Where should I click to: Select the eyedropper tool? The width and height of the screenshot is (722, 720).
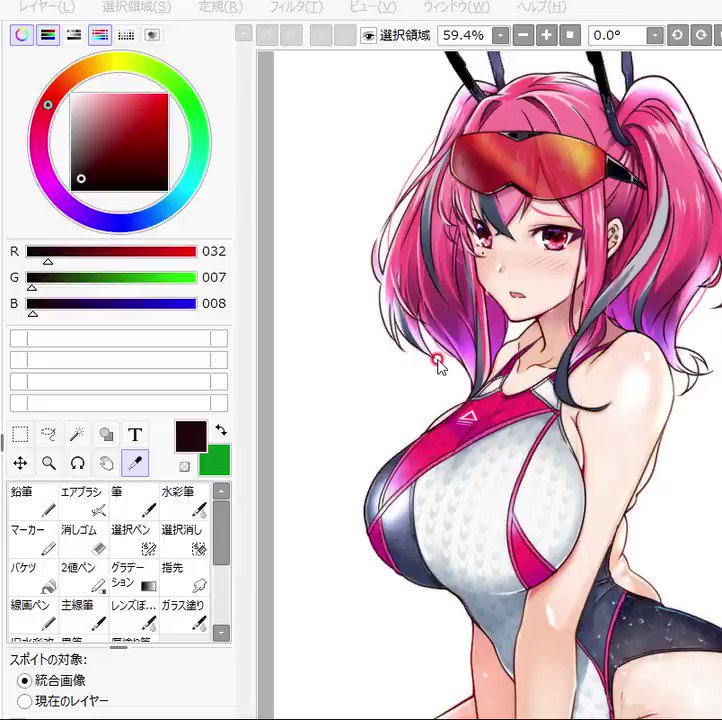point(135,463)
